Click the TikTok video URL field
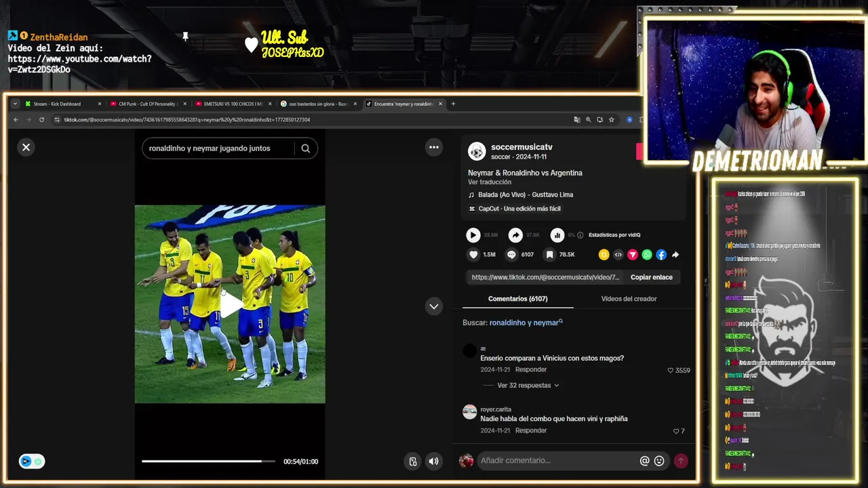868x488 pixels. coord(545,277)
